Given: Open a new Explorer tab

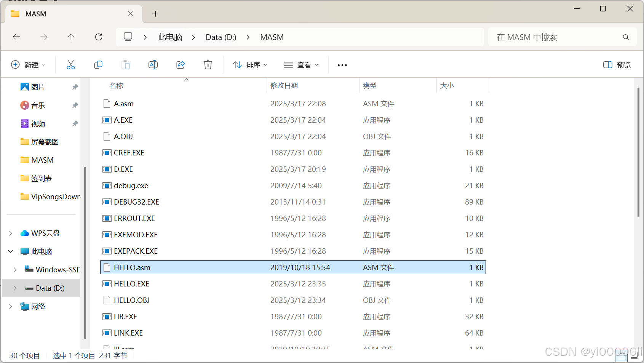Looking at the screenshot, I should coord(155,14).
